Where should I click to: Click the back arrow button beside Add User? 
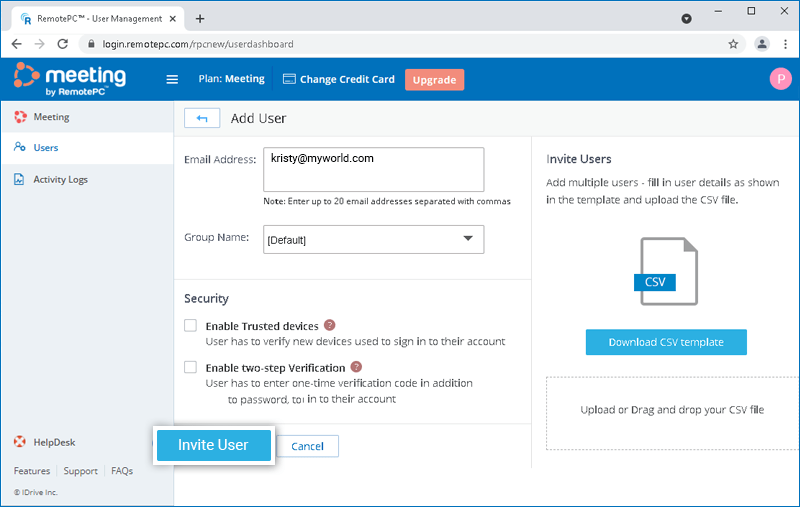pos(202,118)
